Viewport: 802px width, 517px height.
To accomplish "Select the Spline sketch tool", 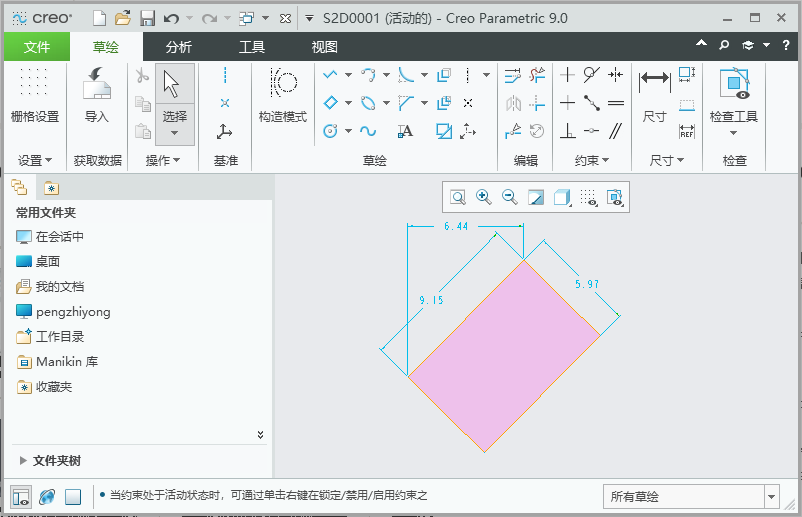I will click(x=368, y=131).
